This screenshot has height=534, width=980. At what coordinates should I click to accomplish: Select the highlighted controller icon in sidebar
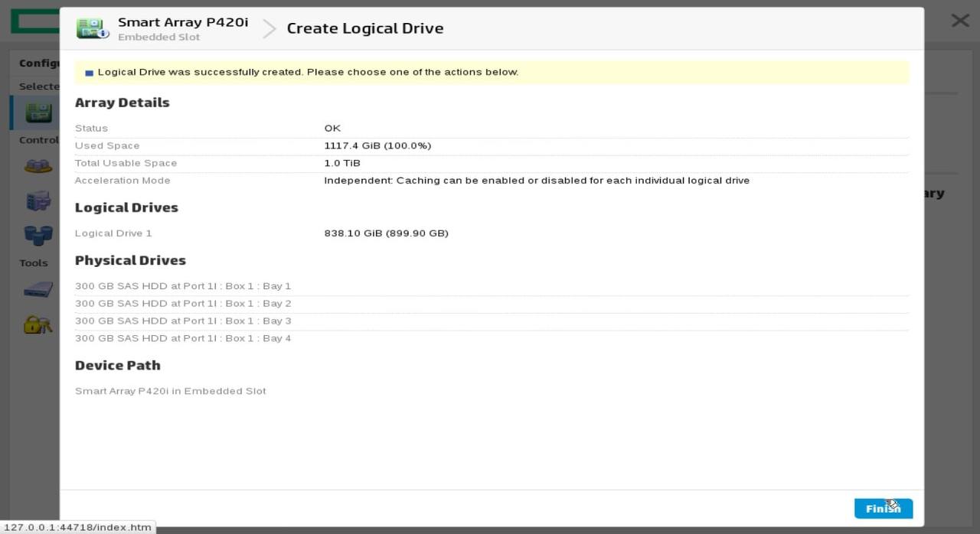coord(38,112)
